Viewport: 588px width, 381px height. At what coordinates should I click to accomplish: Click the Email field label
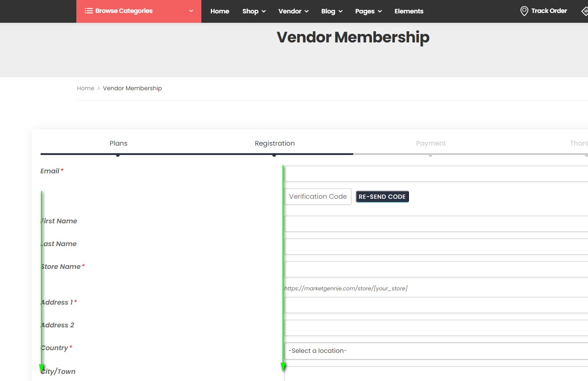(50, 171)
